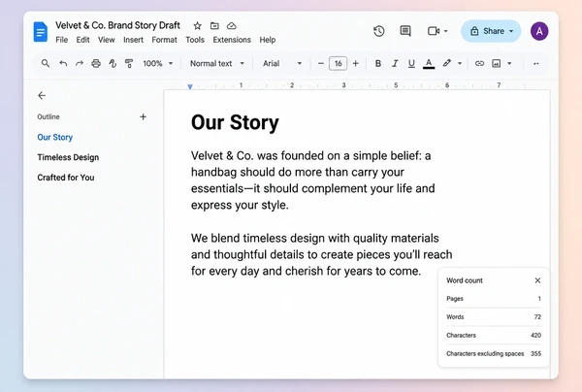This screenshot has width=582, height=392.
Task: Close the Word count panel
Action: pyautogui.click(x=537, y=280)
